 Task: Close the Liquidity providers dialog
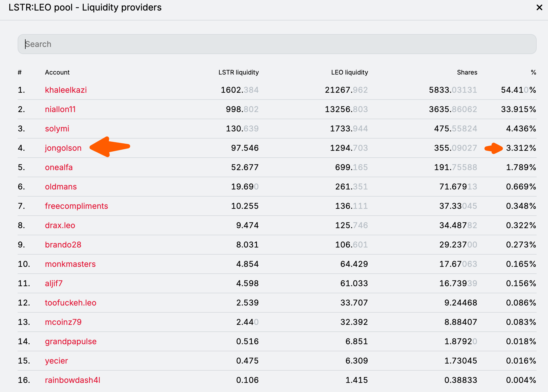coord(539,7)
